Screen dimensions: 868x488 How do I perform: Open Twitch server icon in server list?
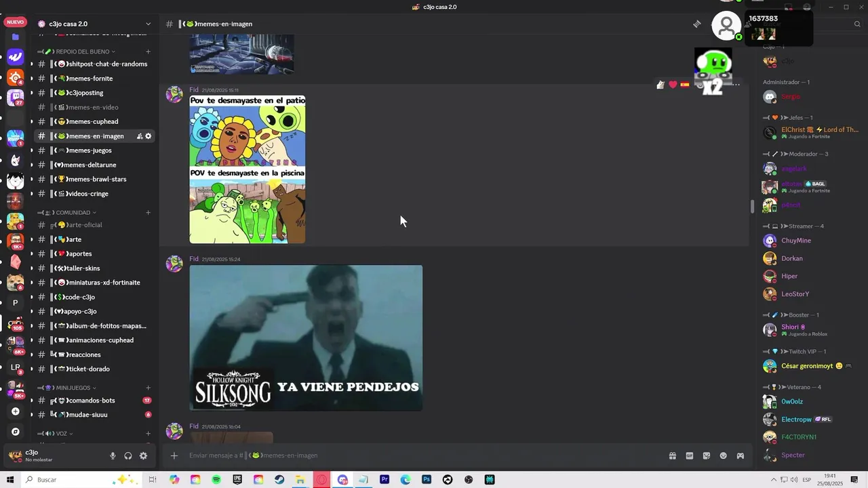click(15, 98)
